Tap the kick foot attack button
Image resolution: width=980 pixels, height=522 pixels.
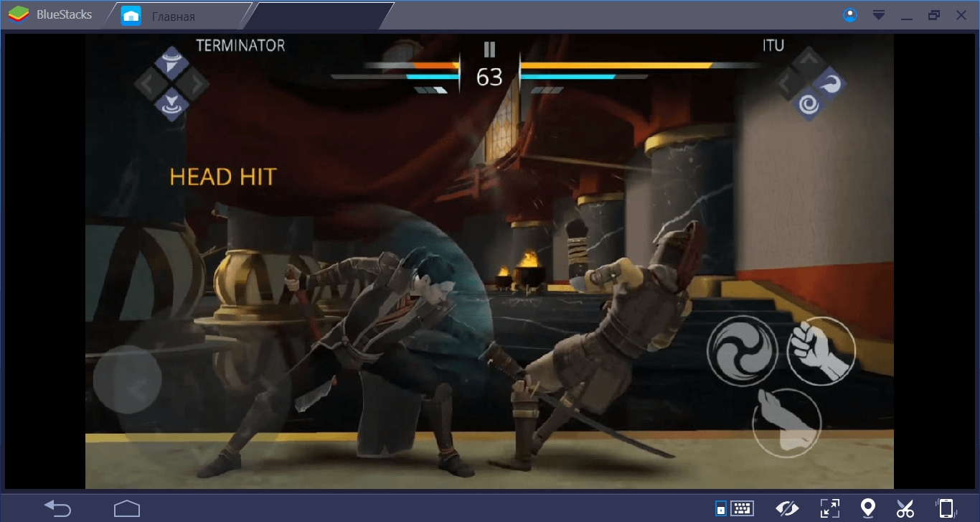[786, 423]
